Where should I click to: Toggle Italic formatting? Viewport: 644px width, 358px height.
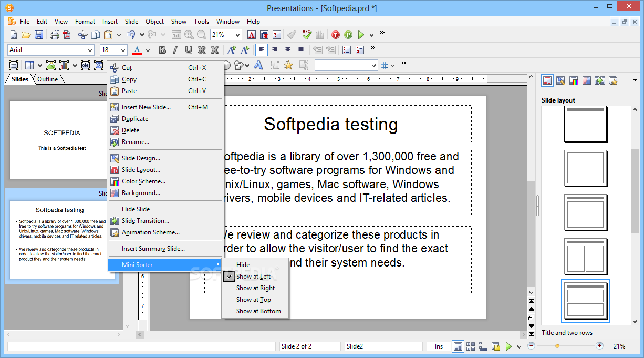(175, 50)
